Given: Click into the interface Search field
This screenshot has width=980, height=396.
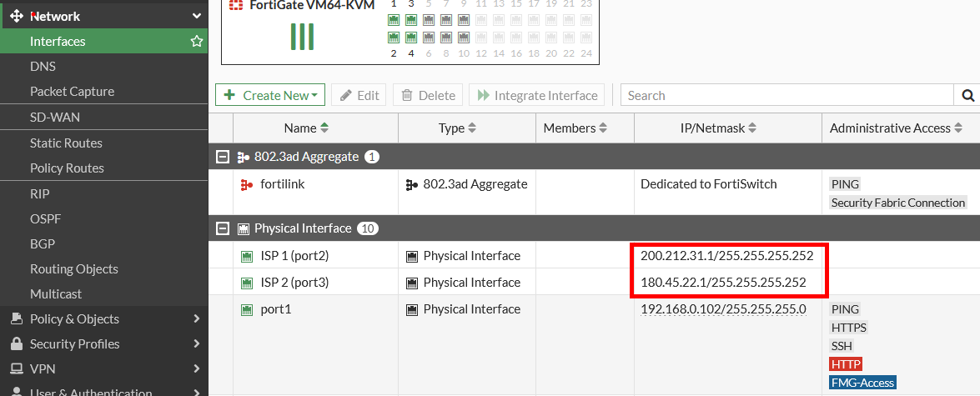Looking at the screenshot, I should tap(788, 95).
